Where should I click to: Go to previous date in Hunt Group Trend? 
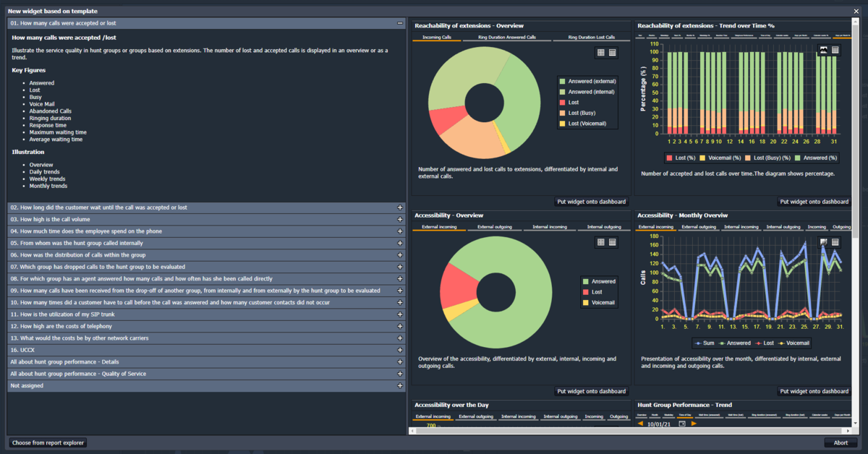(640, 424)
